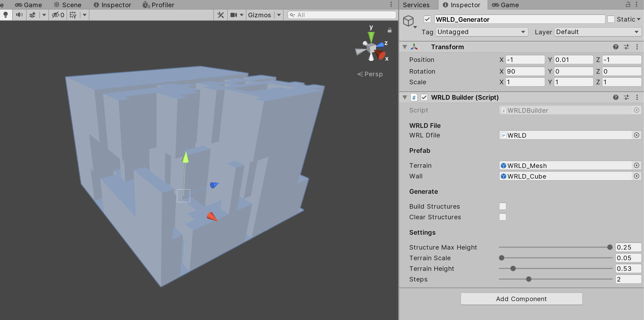644x320 pixels.
Task: Open WRLD Builder preset settings icon
Action: pos(626,98)
